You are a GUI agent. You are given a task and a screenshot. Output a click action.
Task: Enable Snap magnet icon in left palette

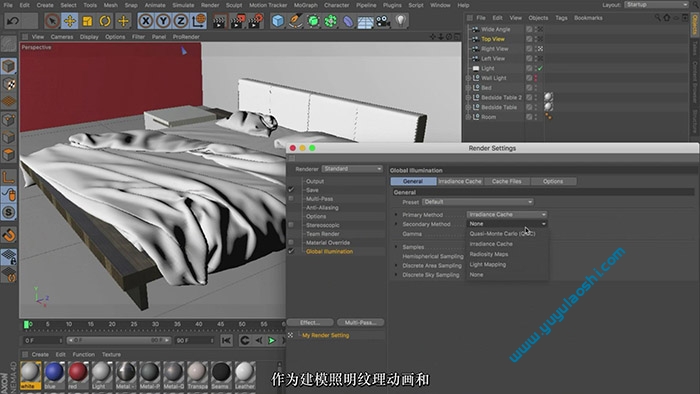[x=8, y=235]
